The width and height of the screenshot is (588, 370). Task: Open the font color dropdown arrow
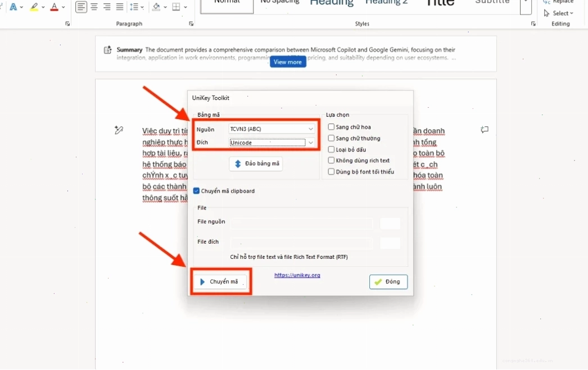click(63, 7)
